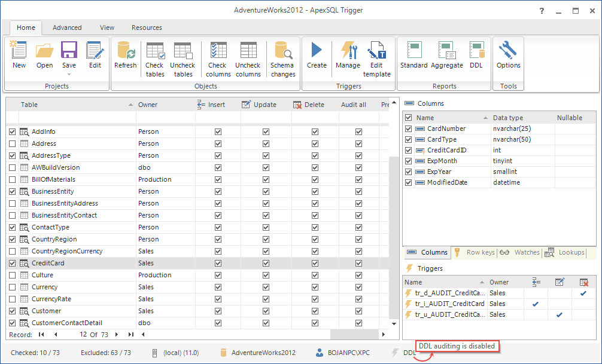The width and height of the screenshot is (602, 364).
Task: Click the Table filter input field
Action: click(x=77, y=117)
